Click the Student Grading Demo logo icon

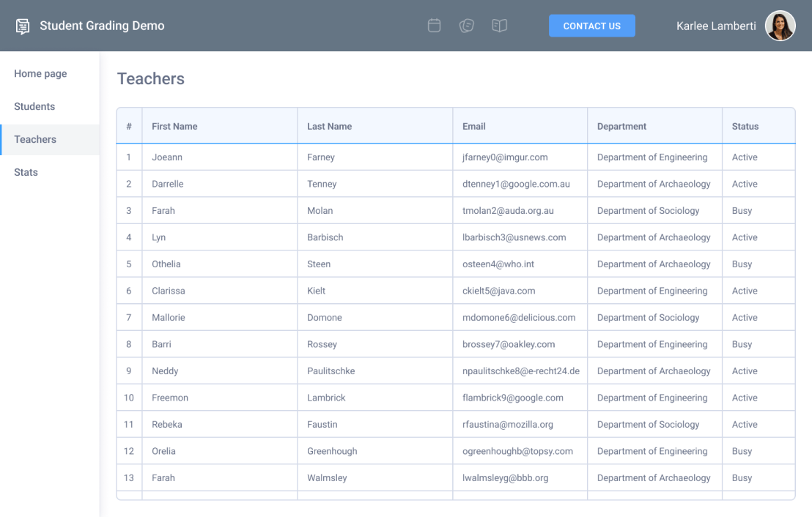(x=23, y=26)
